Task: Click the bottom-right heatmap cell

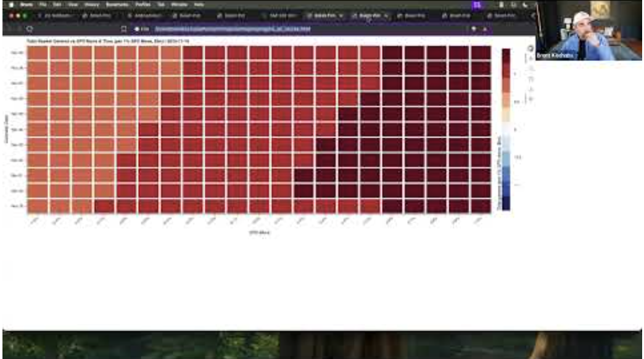Action: (481, 206)
